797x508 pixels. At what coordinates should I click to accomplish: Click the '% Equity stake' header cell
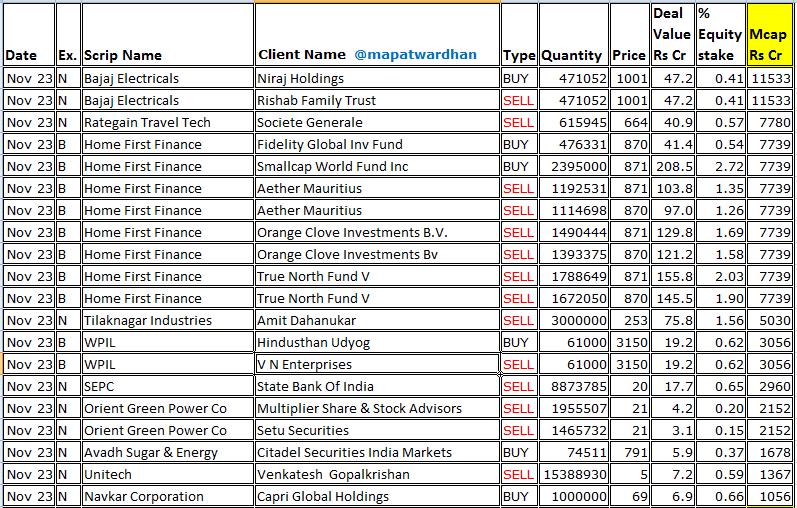coord(721,35)
